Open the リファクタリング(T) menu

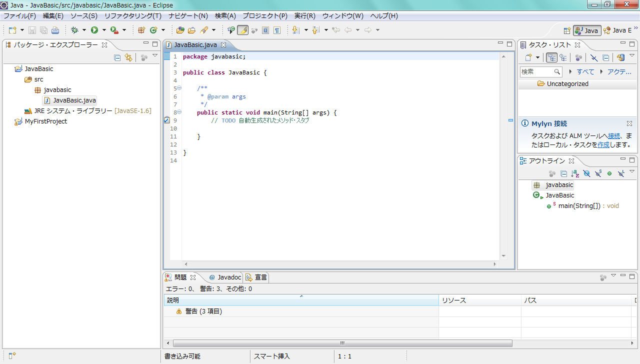coord(132,16)
